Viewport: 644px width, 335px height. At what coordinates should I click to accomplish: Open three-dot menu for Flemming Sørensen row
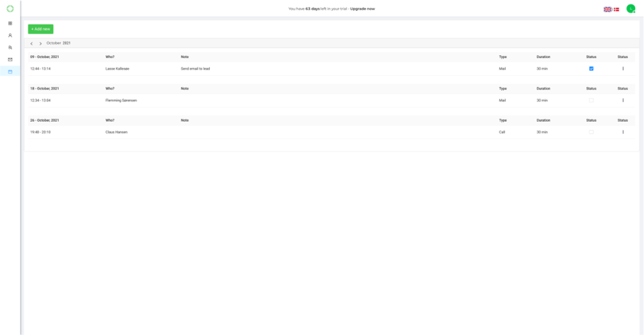(623, 100)
